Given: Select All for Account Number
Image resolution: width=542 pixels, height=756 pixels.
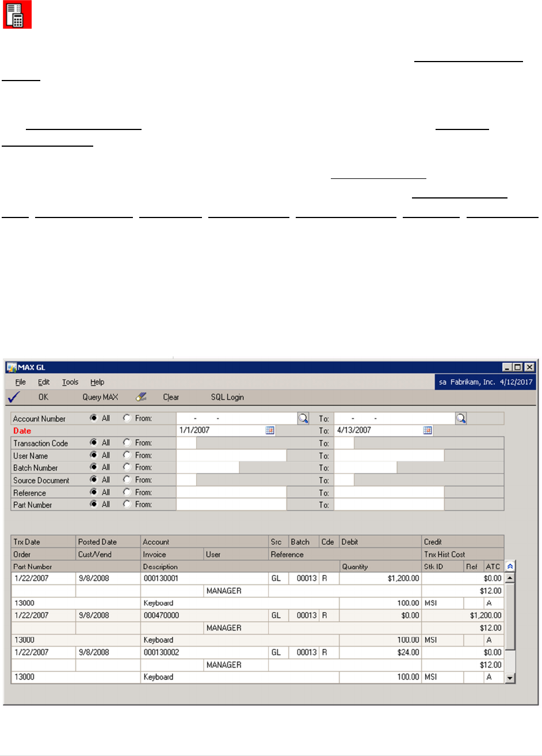Looking at the screenshot, I should 94,418.
